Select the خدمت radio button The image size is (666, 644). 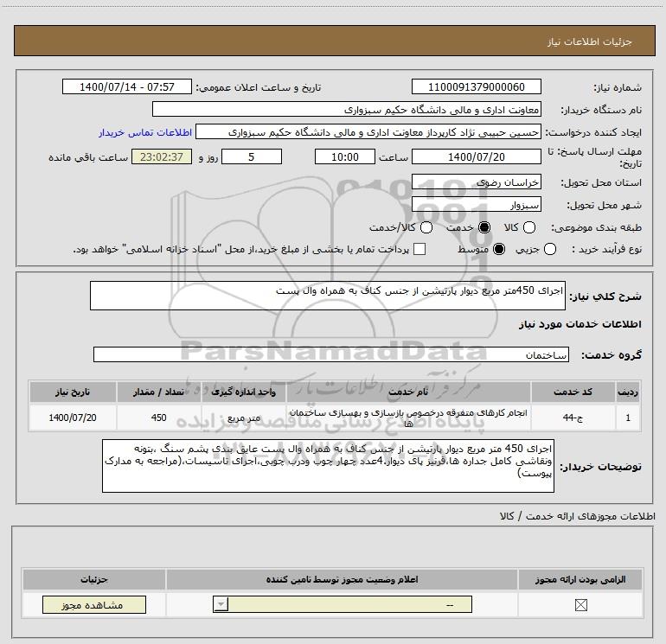(484, 227)
